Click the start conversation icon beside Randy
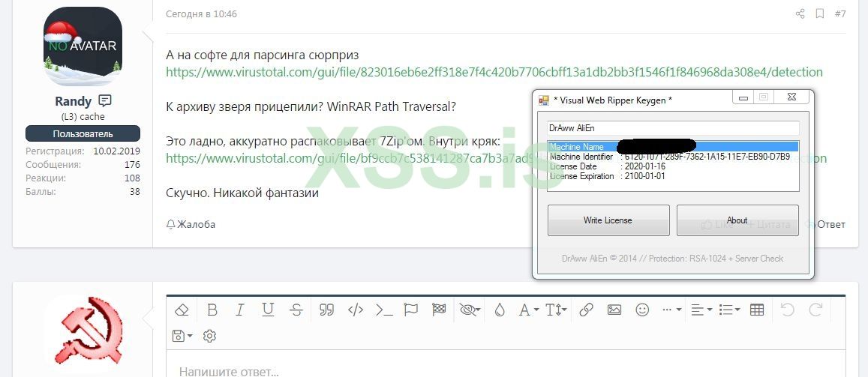868x377 pixels. click(105, 100)
